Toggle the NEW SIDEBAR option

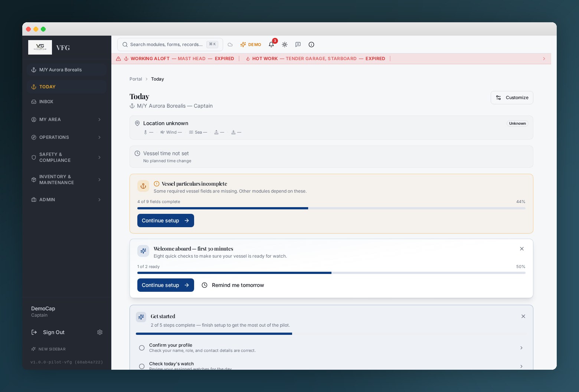(x=49, y=349)
